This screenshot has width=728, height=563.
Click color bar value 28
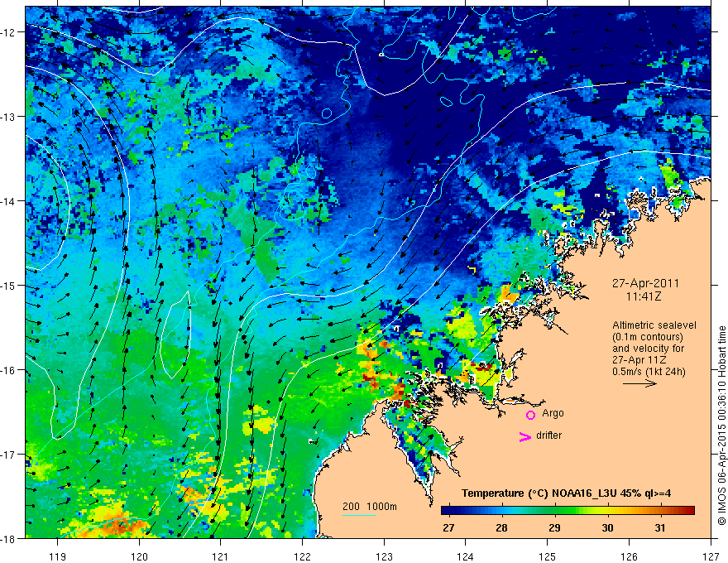pos(501,527)
